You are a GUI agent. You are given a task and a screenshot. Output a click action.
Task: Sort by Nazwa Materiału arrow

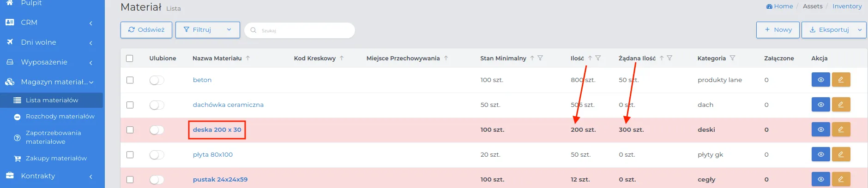[x=248, y=58]
